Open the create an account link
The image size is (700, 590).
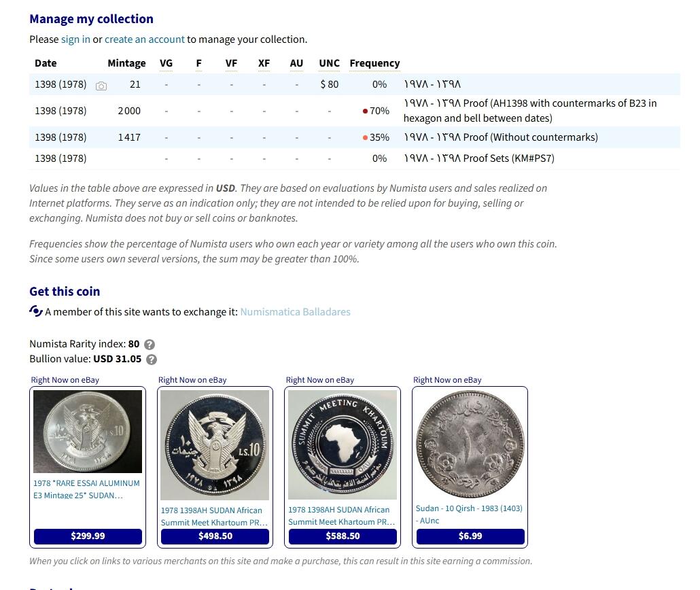pos(145,39)
